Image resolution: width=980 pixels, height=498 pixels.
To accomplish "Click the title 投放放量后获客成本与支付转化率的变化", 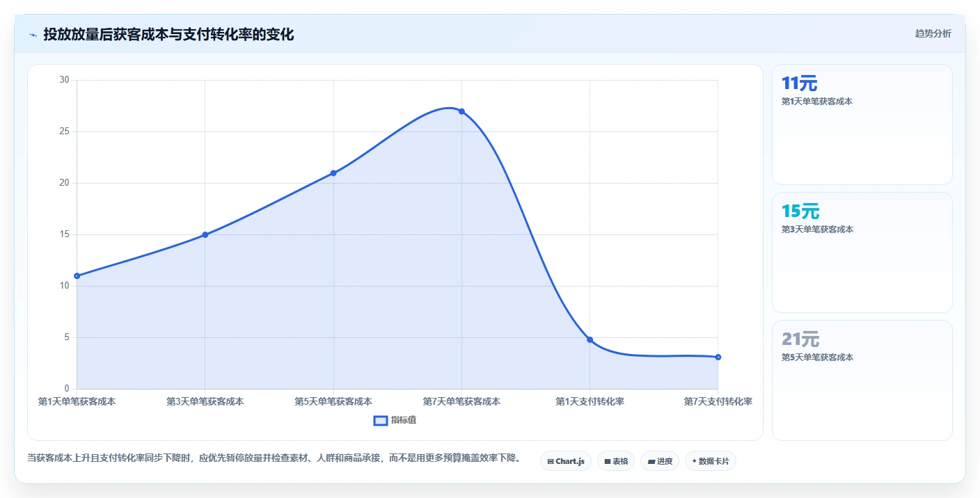I will (x=168, y=34).
